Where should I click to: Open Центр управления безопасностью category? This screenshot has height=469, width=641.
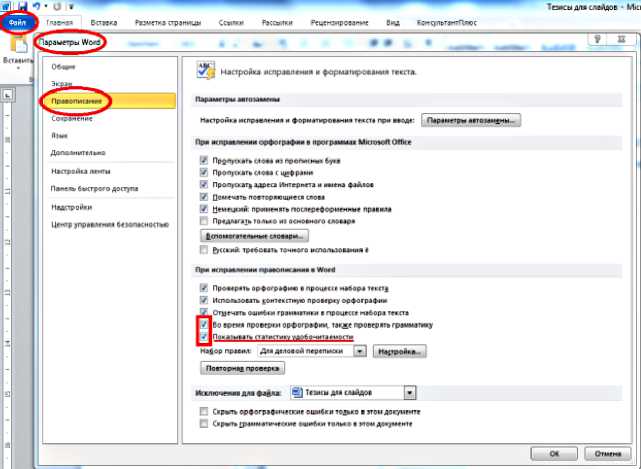click(109, 224)
